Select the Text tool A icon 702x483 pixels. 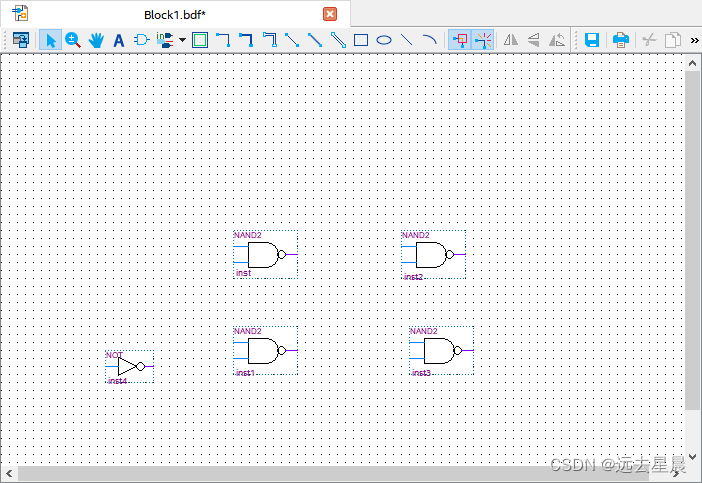coord(119,40)
